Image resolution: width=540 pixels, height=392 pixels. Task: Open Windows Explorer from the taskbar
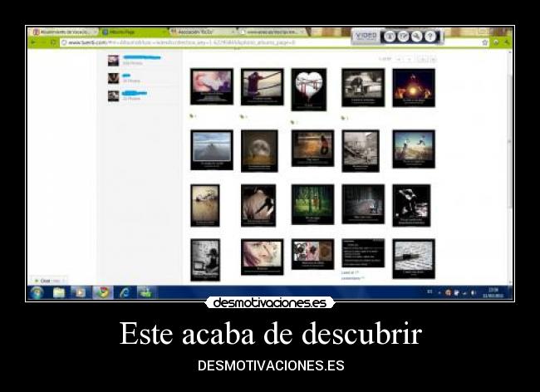(59, 292)
